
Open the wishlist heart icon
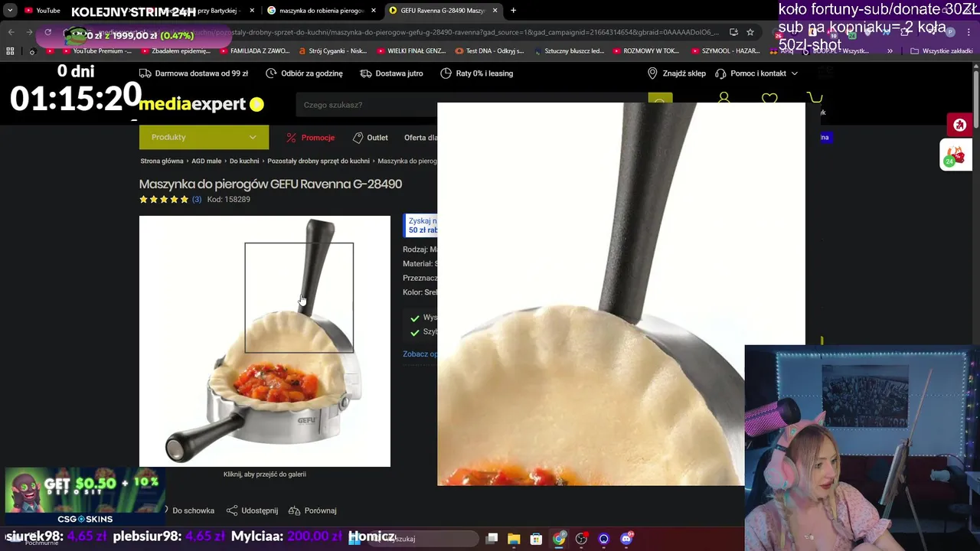coord(769,99)
